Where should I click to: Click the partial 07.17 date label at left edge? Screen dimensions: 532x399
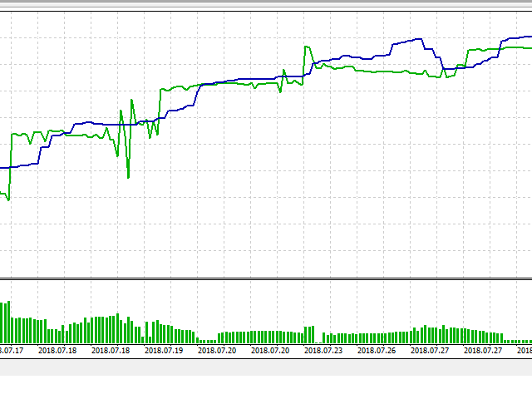coord(12,351)
